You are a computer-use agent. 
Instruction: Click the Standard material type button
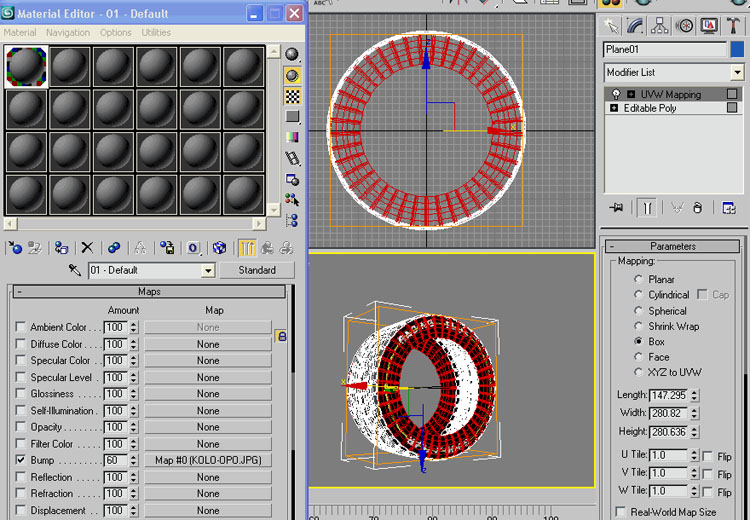tap(257, 270)
